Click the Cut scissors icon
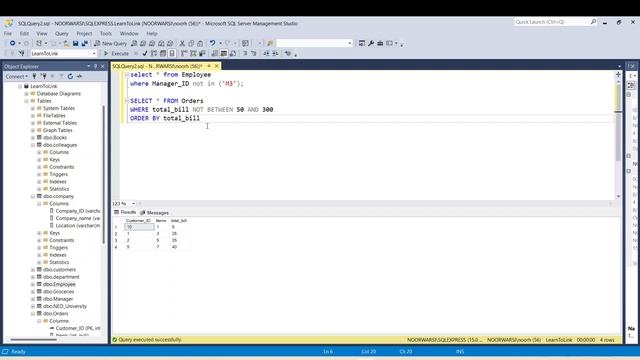 click(182, 43)
